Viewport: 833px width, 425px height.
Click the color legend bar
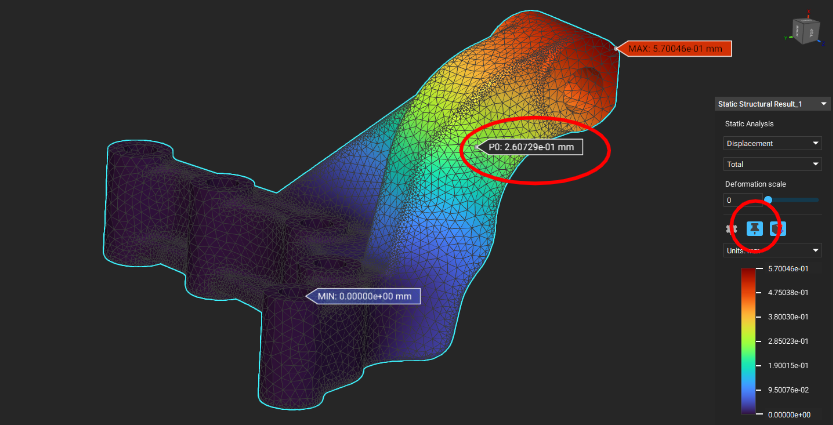click(x=749, y=341)
